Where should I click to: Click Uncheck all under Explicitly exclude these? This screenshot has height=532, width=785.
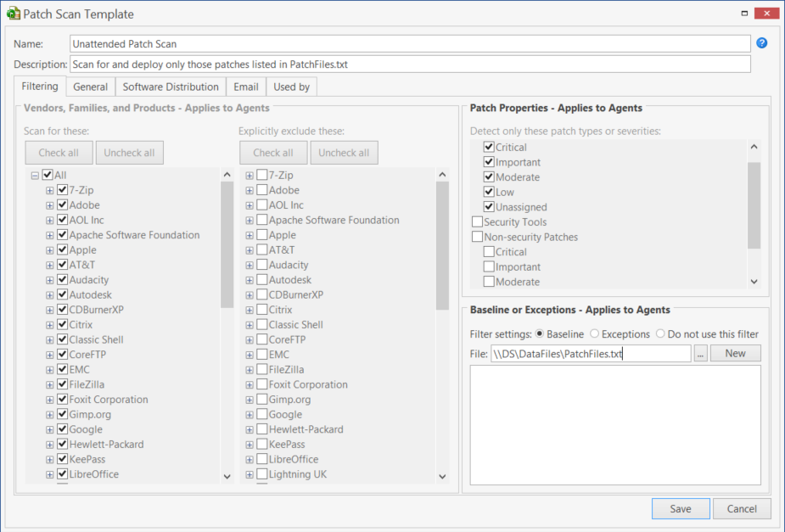point(344,153)
